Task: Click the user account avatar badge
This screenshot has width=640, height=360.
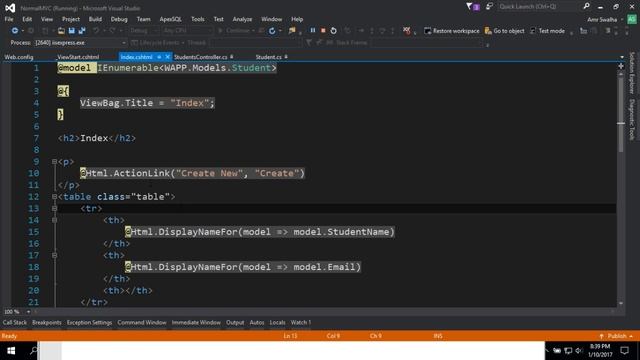Action: 632,19
